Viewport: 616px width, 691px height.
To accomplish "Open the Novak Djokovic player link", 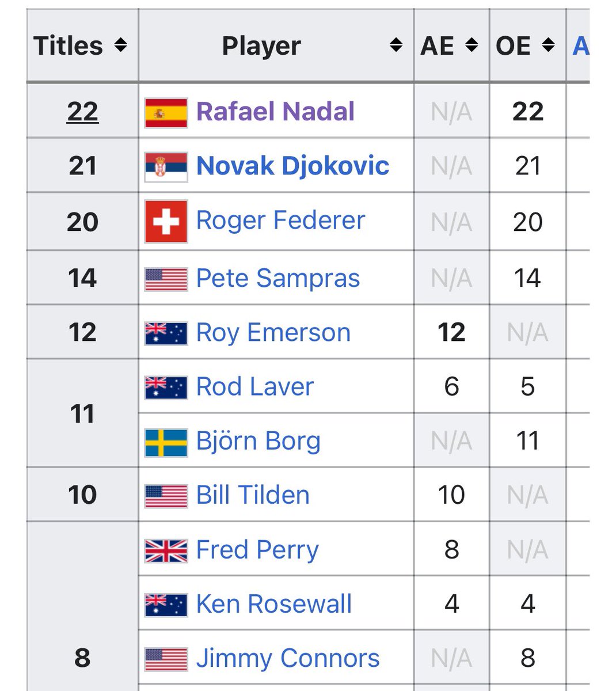I will click(x=292, y=166).
